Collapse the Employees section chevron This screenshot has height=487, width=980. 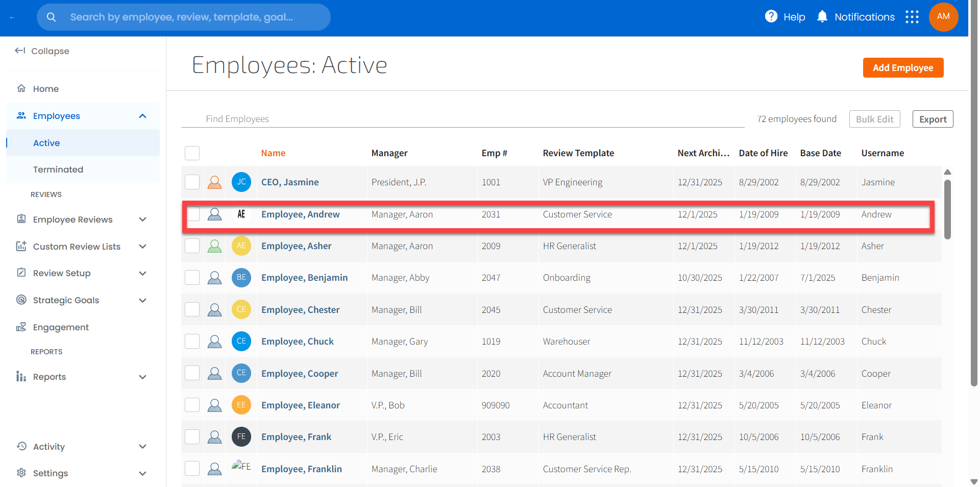coord(142,116)
